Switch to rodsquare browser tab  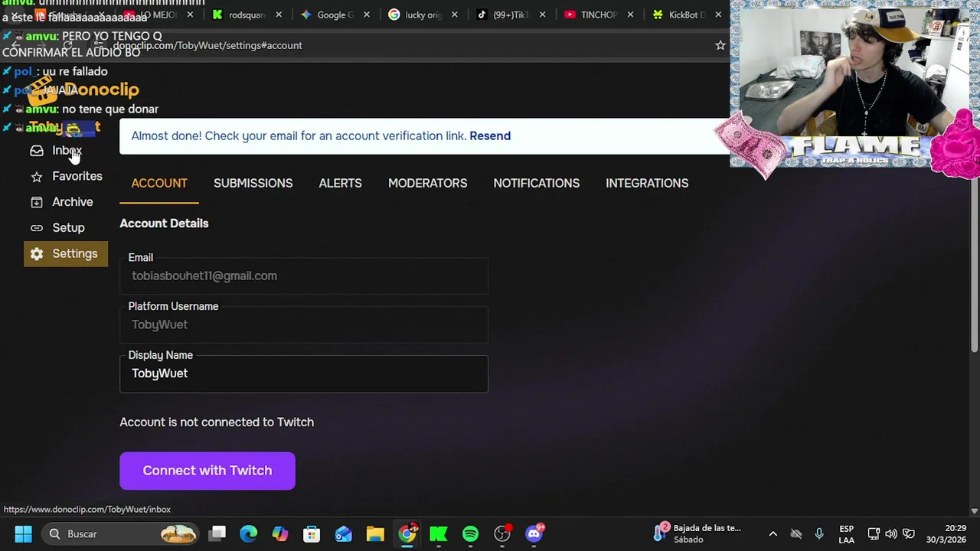[247, 15]
